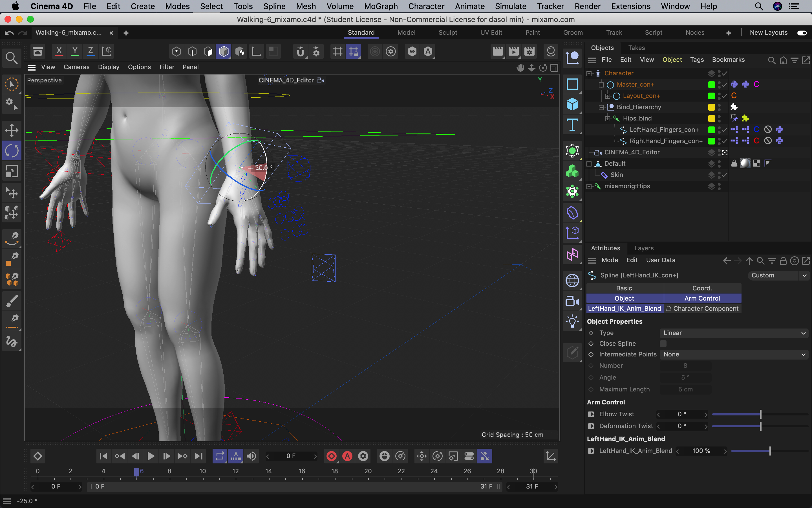Activate the Live Selection tool
This screenshot has height=508, width=812.
(x=12, y=84)
